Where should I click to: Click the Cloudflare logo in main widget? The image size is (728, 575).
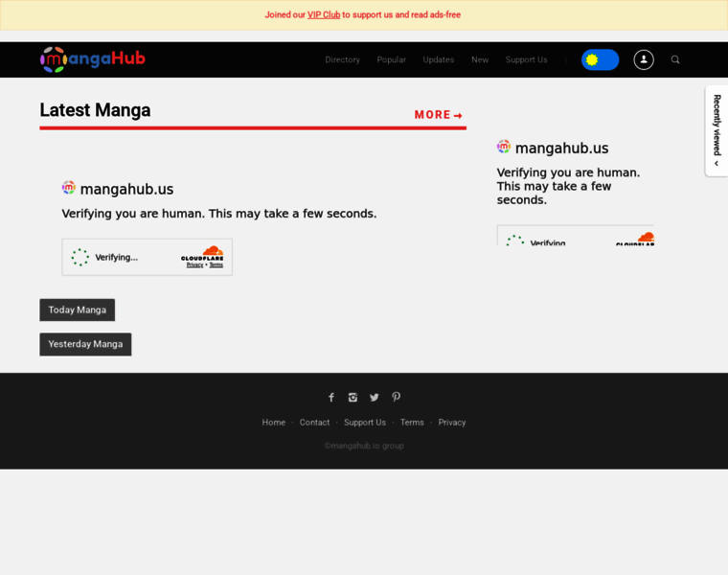[202, 253]
